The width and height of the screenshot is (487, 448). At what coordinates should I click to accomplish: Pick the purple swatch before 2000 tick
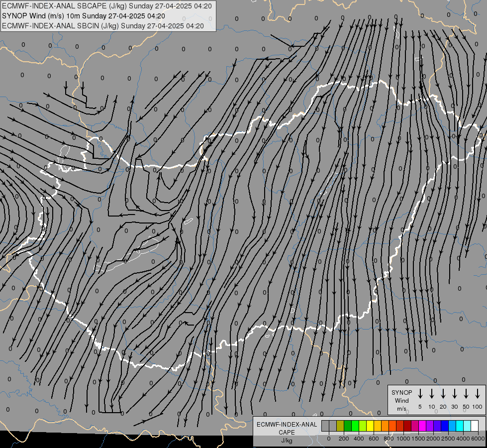pos(430,426)
